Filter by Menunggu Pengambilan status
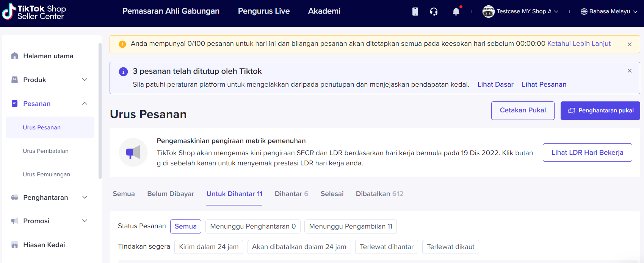This screenshot has width=644, height=263. pyautogui.click(x=351, y=226)
